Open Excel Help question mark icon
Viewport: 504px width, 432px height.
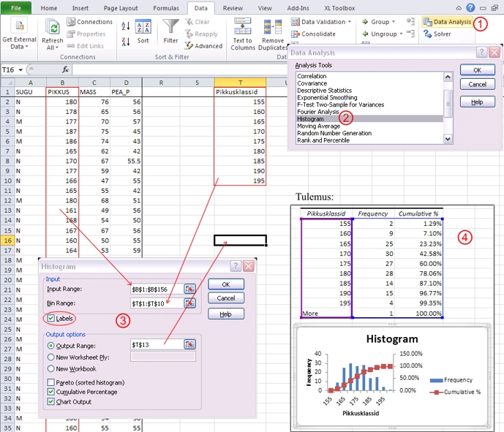470,8
